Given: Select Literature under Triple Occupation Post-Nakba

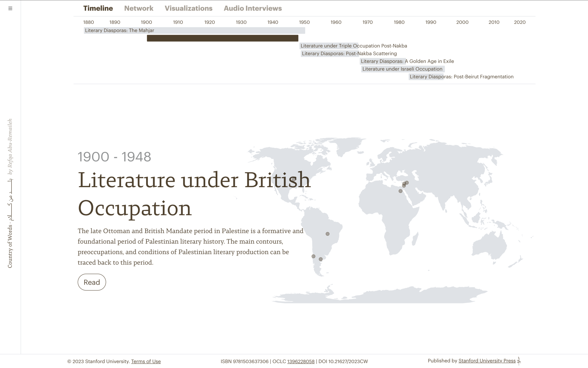Looking at the screenshot, I should point(354,46).
